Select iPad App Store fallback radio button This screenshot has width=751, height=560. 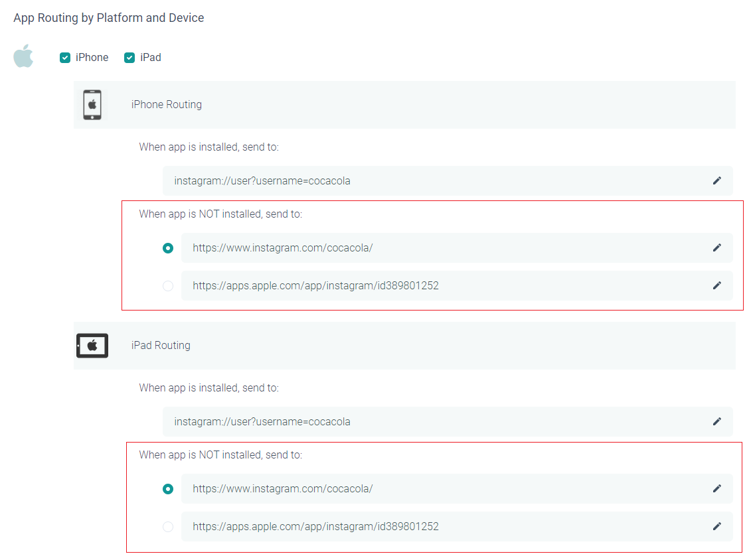tap(168, 527)
